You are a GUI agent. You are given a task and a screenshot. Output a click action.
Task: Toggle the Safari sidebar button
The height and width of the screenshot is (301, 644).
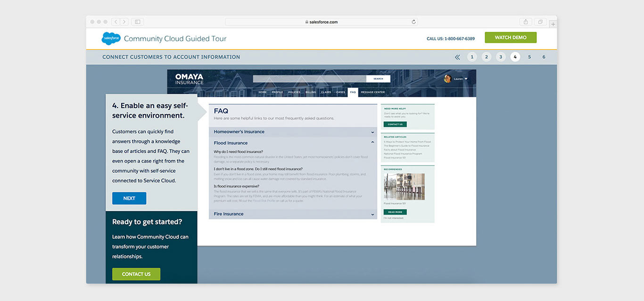(x=138, y=22)
